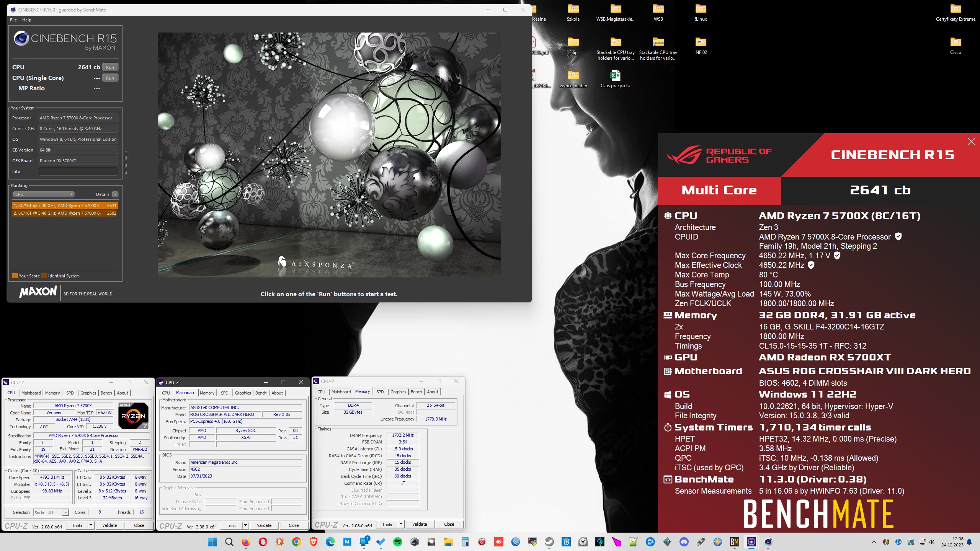Open Spotify from the taskbar
The height and width of the screenshot is (551, 980).
[397, 542]
